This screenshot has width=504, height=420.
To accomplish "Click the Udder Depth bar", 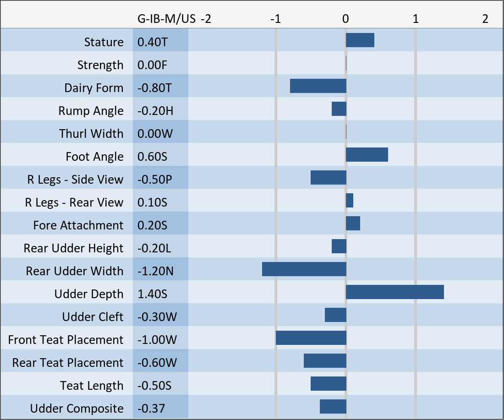I will click(394, 292).
